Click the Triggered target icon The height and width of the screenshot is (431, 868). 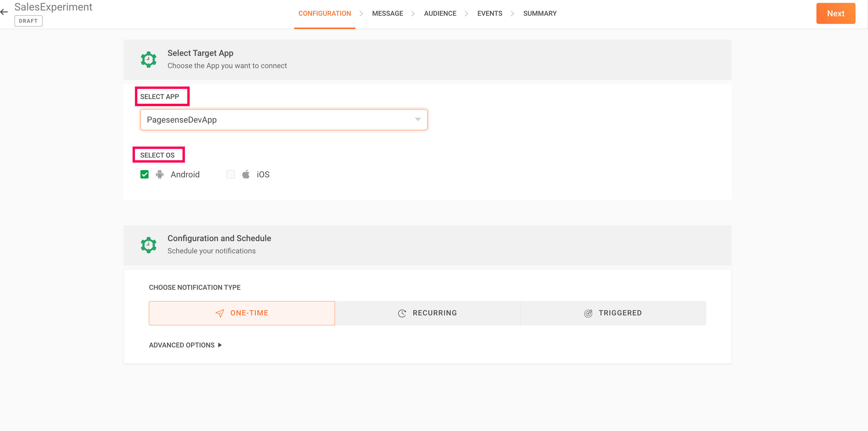[x=588, y=313]
